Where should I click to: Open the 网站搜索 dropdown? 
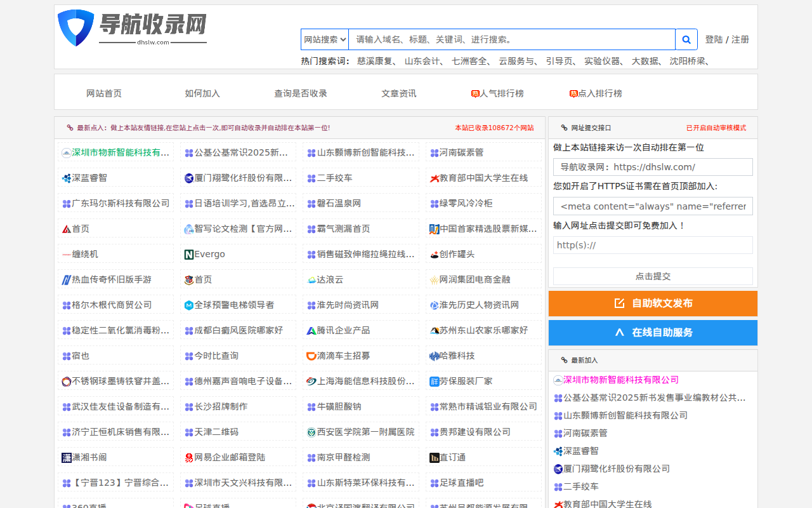pos(325,39)
